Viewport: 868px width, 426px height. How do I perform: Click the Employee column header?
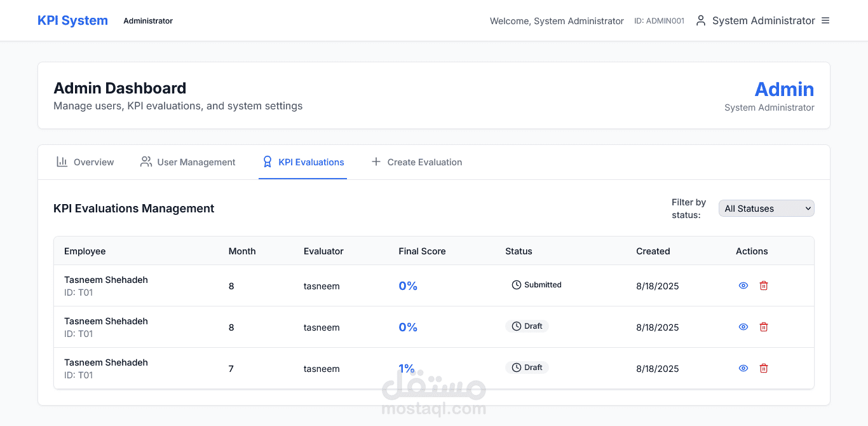(85, 251)
